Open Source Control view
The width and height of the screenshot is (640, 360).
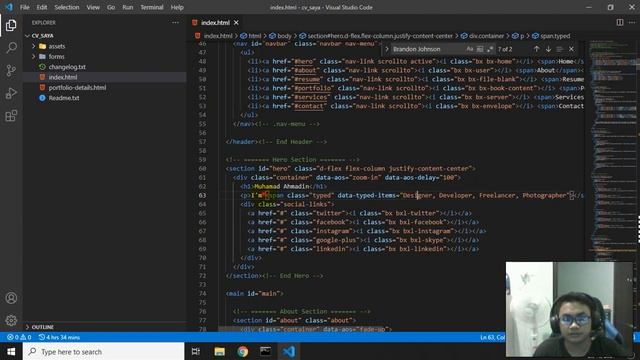coord(11,70)
